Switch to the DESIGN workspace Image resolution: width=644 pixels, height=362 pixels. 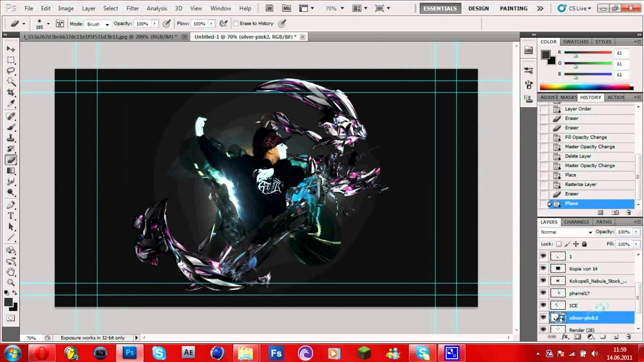[478, 9]
